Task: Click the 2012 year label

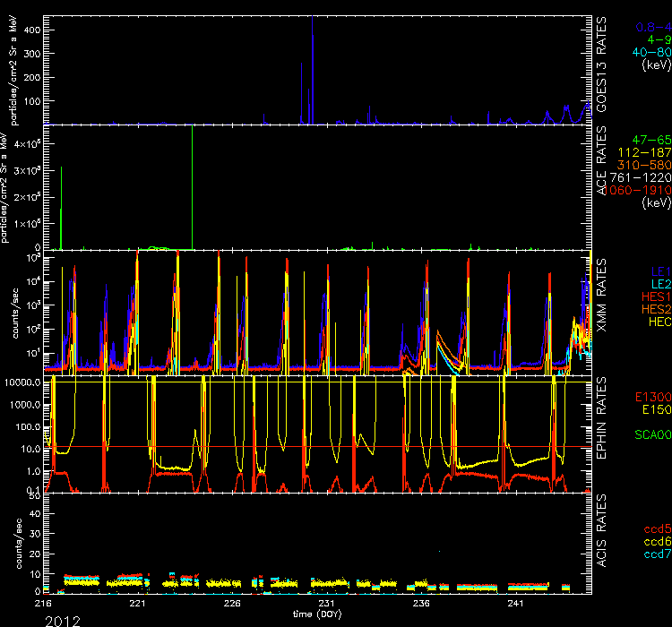Action: pyautogui.click(x=63, y=620)
